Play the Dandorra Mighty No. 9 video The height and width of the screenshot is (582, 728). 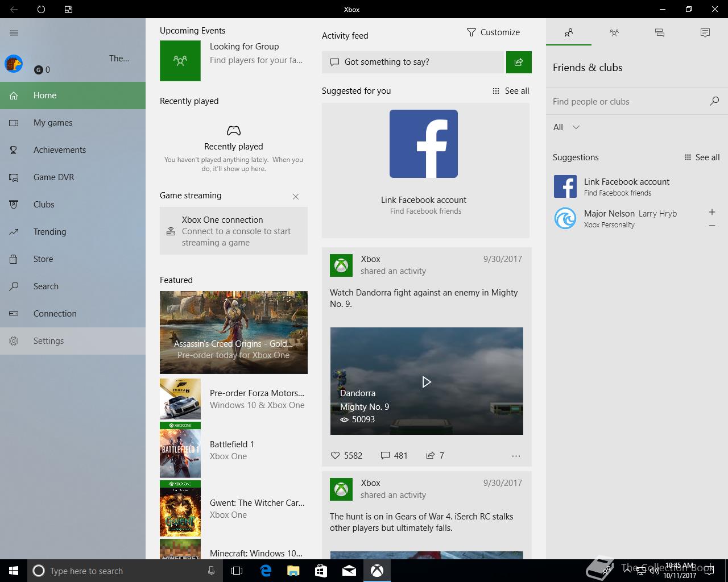tap(427, 381)
